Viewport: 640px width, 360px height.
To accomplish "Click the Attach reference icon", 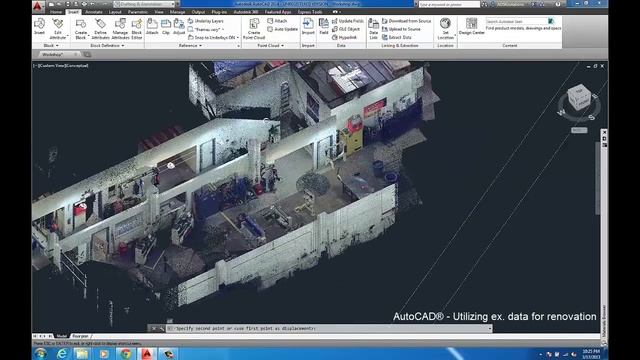I will pos(152,27).
